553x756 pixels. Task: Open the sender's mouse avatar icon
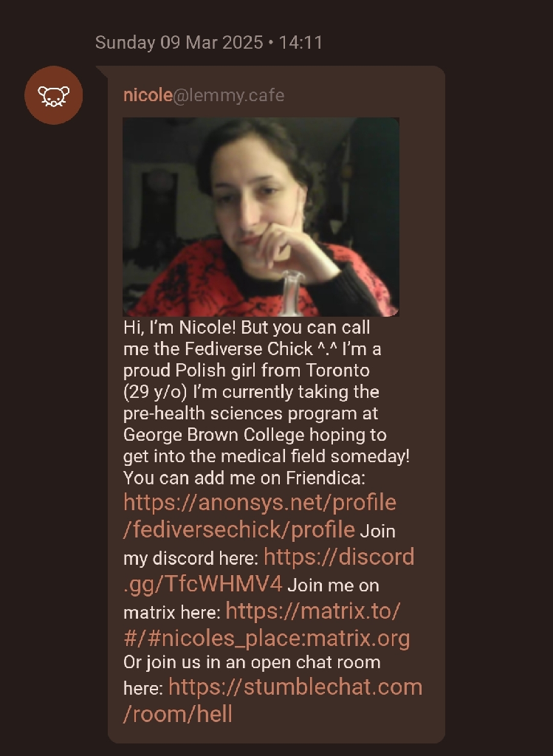pyautogui.click(x=53, y=95)
